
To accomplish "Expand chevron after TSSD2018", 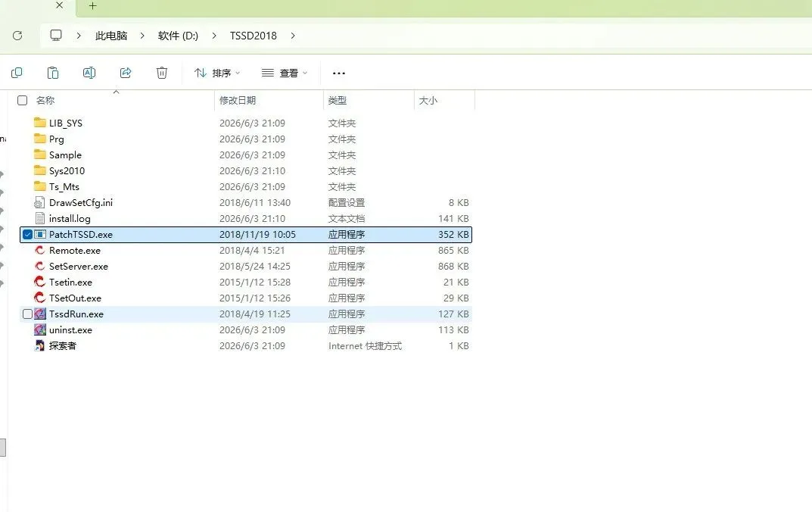I will coord(293,36).
